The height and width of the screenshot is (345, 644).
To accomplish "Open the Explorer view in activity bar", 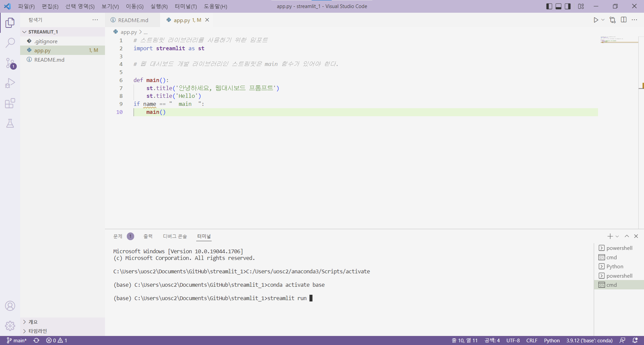I will (x=10, y=23).
